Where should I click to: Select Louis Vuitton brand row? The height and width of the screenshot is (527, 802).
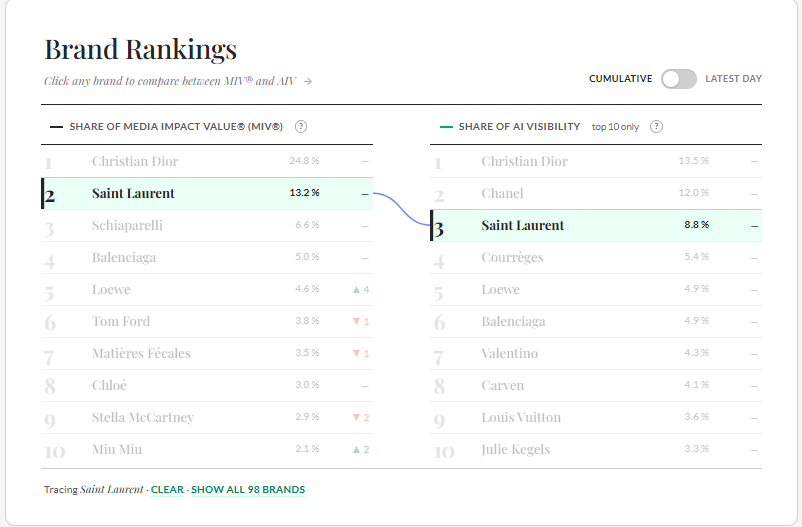tap(596, 418)
